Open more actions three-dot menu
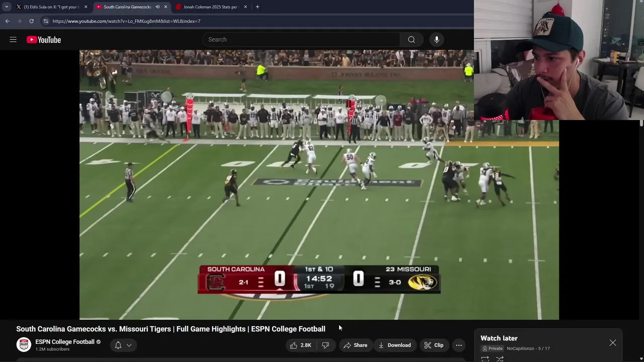Screen dimensions: 644x362 [x=459, y=345]
